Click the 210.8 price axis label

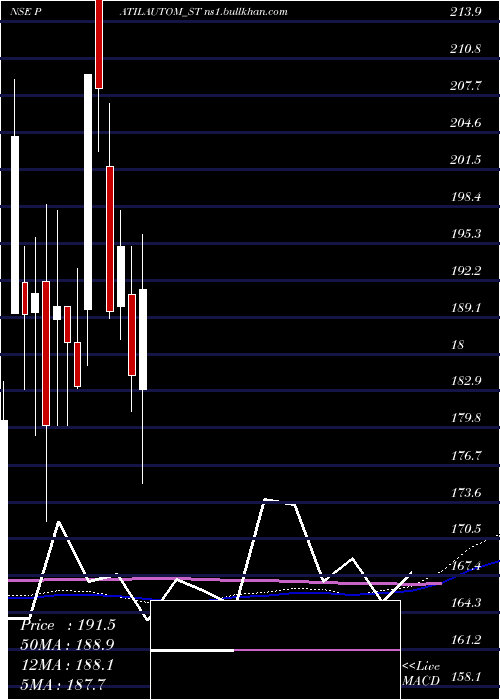pos(466,49)
